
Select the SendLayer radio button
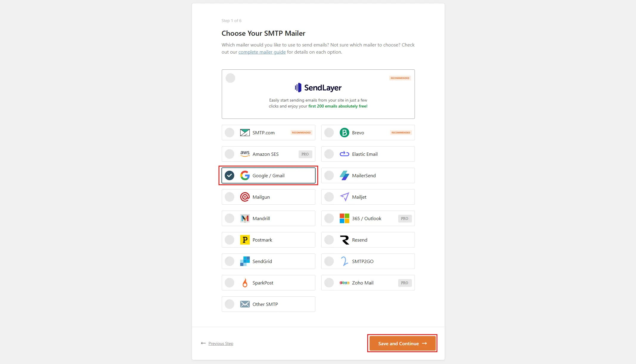point(230,78)
